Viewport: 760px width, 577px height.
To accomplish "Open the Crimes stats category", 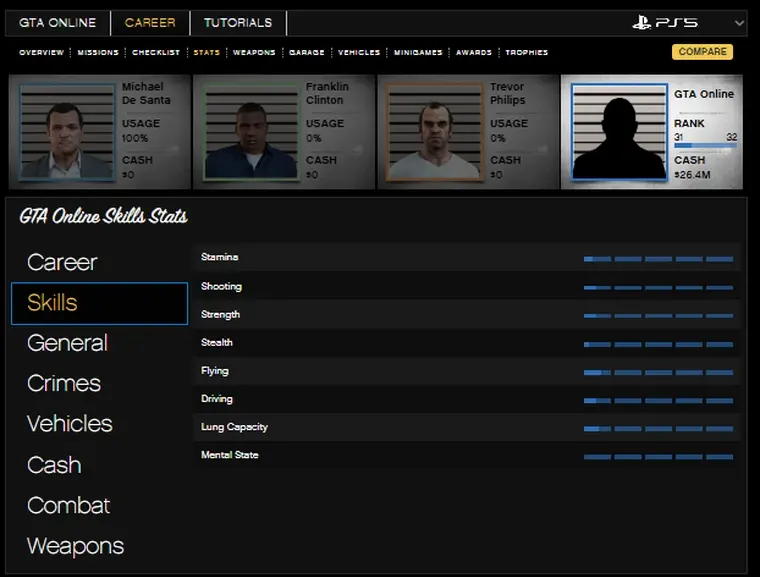I will click(x=64, y=383).
